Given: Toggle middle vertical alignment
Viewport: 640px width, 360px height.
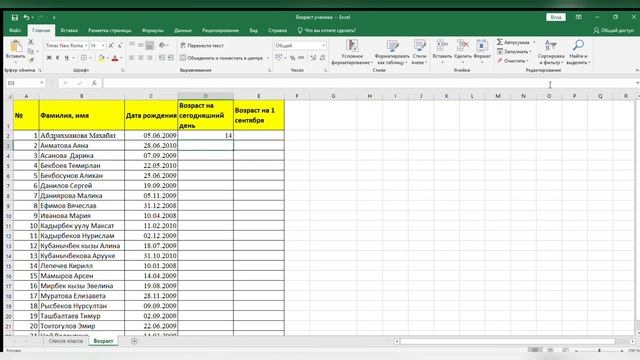Looking at the screenshot, I should click(x=141, y=45).
